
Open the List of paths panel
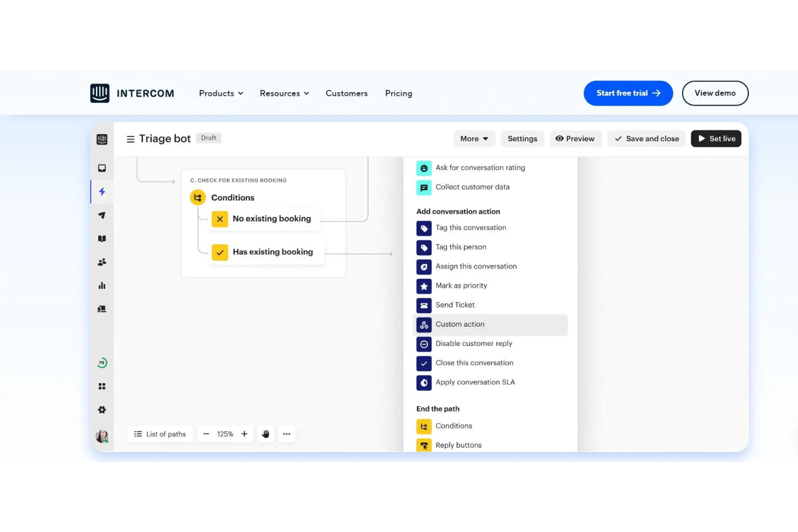coord(160,434)
